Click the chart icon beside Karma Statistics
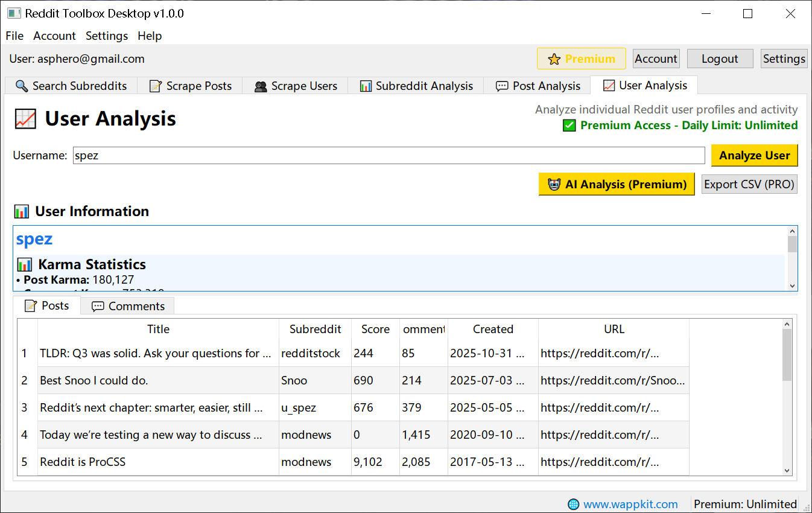The width and height of the screenshot is (812, 513). coord(25,264)
